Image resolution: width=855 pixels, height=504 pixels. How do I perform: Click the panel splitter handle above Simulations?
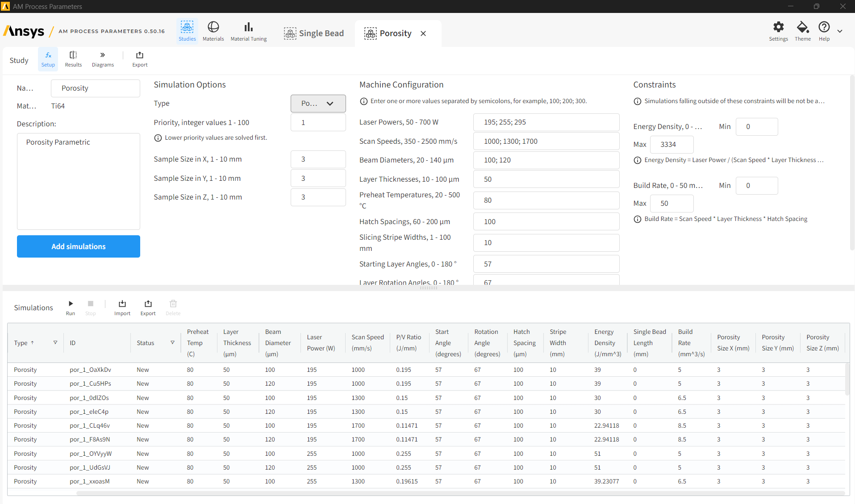click(428, 288)
